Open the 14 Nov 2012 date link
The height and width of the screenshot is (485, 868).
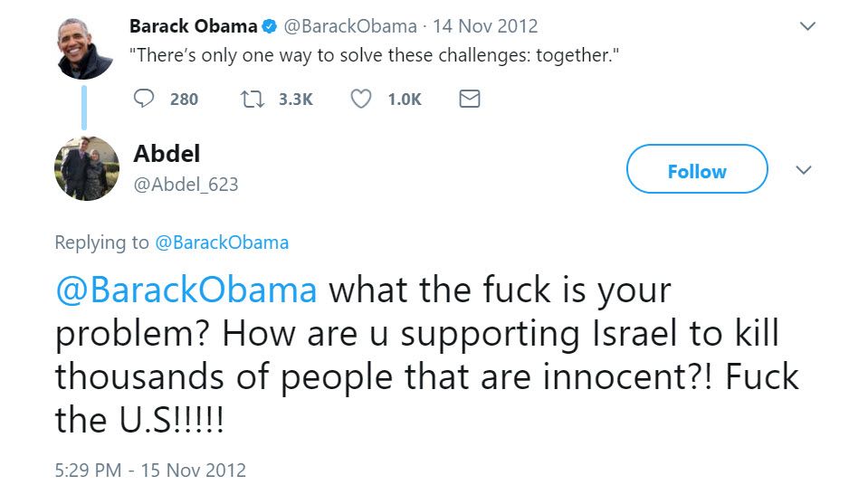click(x=486, y=26)
